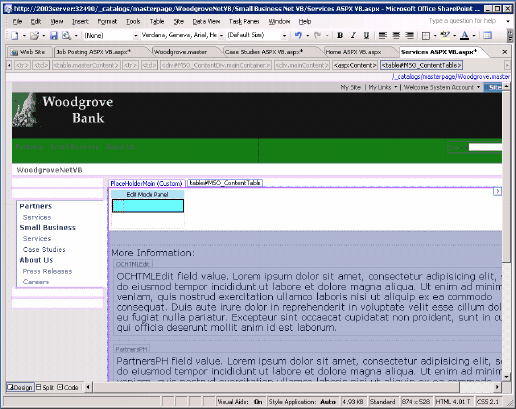Expand the Undo history dropdown arrow

coord(307,35)
